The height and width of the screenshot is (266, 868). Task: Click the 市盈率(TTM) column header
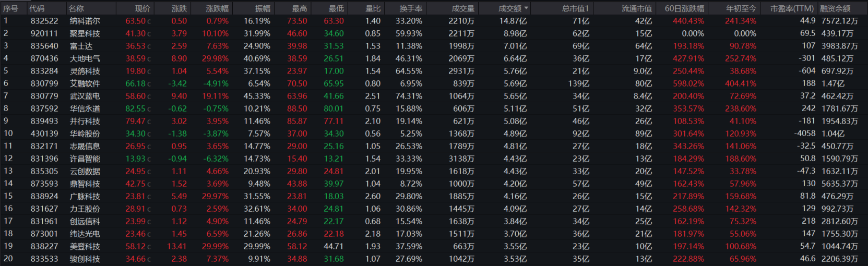point(792,8)
